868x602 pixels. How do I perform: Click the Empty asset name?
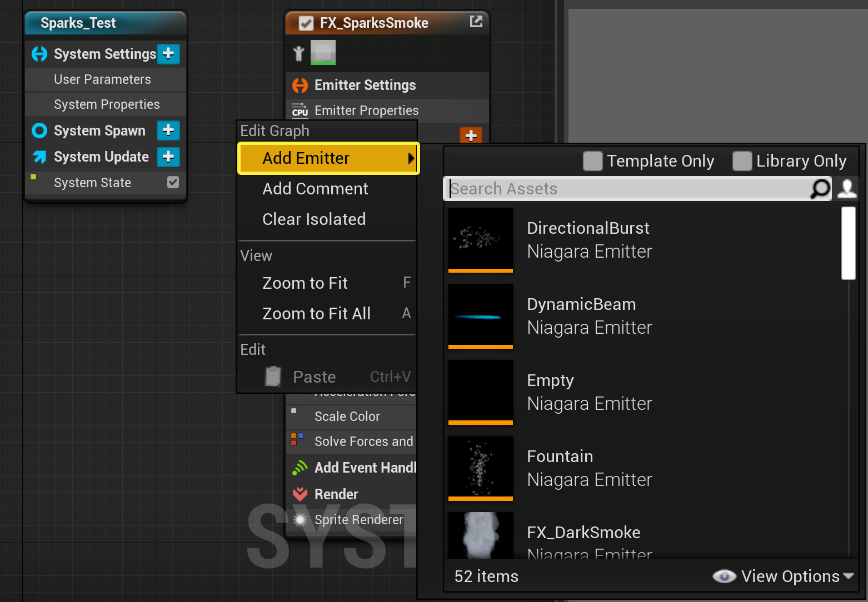[x=550, y=381]
